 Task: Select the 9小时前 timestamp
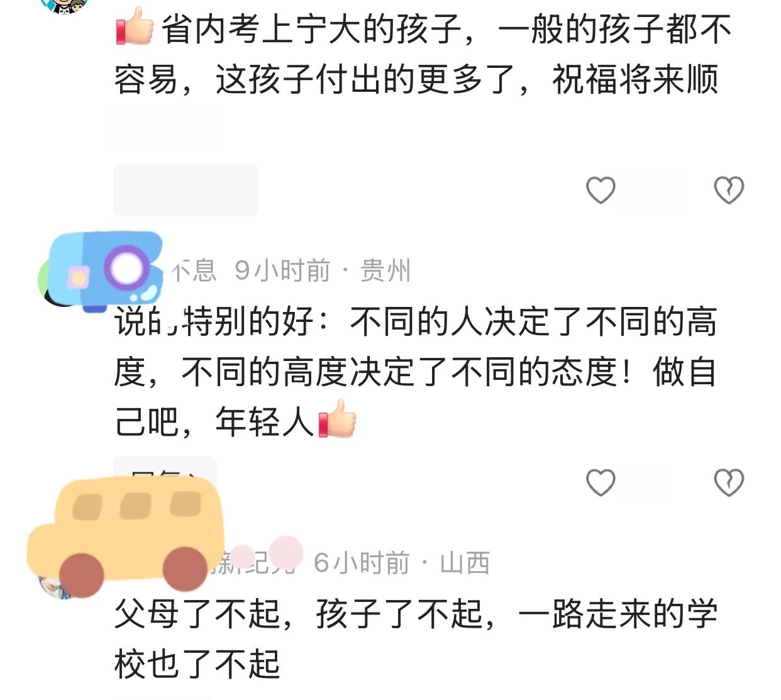(x=282, y=271)
